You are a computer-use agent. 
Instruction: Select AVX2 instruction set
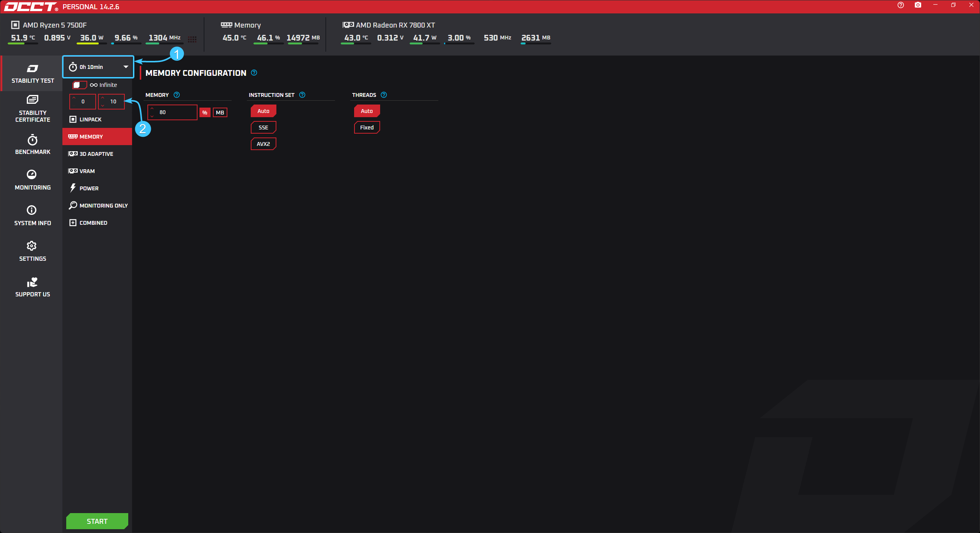(263, 144)
